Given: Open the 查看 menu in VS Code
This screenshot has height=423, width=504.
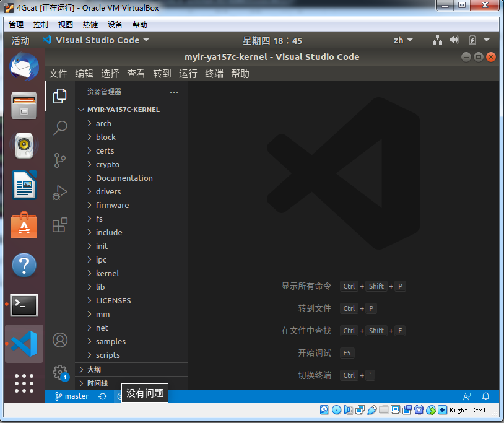Looking at the screenshot, I should pos(136,74).
